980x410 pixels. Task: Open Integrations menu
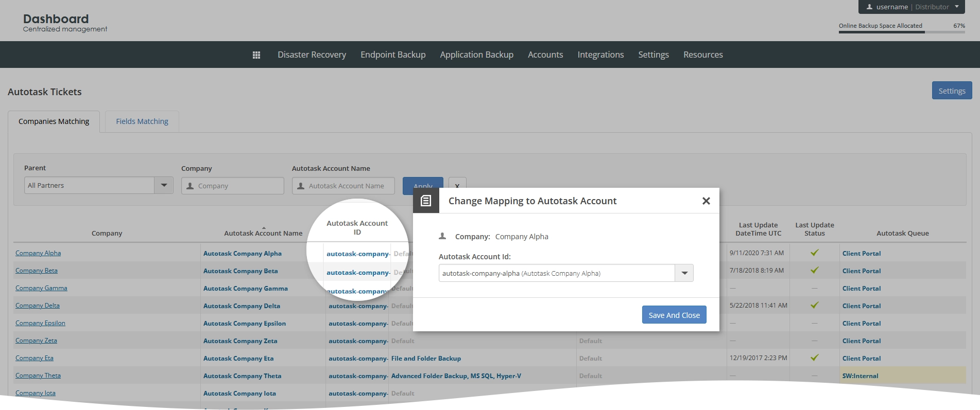tap(600, 55)
